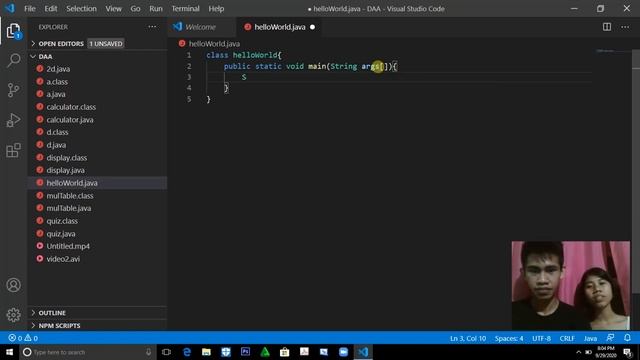
Task: Open the View menu
Action: [113, 9]
